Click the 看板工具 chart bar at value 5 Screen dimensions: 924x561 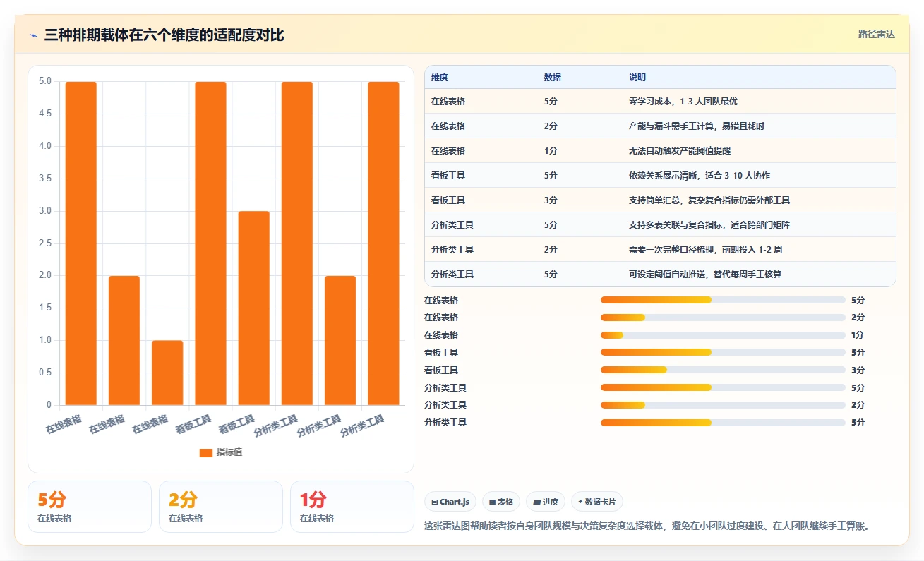pos(211,243)
